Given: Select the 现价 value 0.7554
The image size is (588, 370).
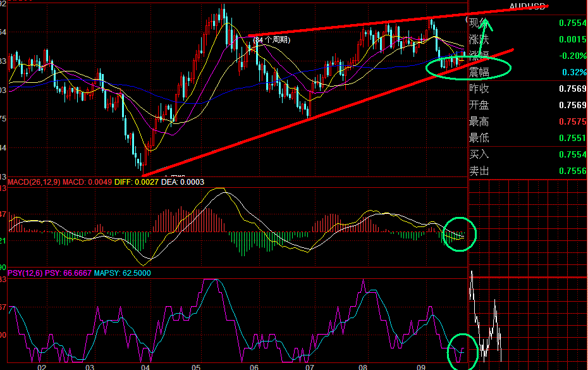Looking at the screenshot, I should click(x=573, y=23).
